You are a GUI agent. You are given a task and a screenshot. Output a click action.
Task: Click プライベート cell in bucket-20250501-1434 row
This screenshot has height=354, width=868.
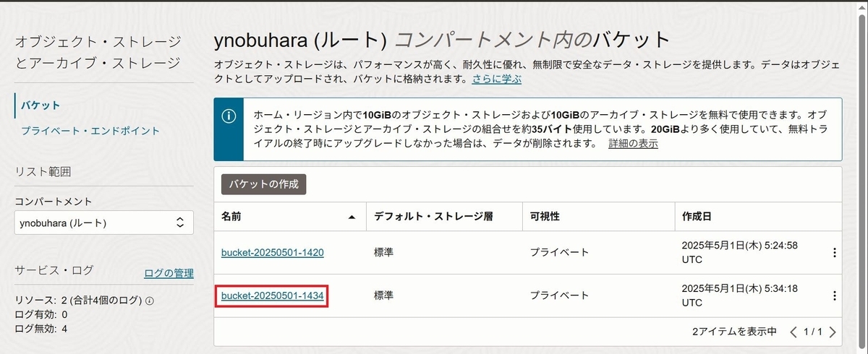pos(559,295)
